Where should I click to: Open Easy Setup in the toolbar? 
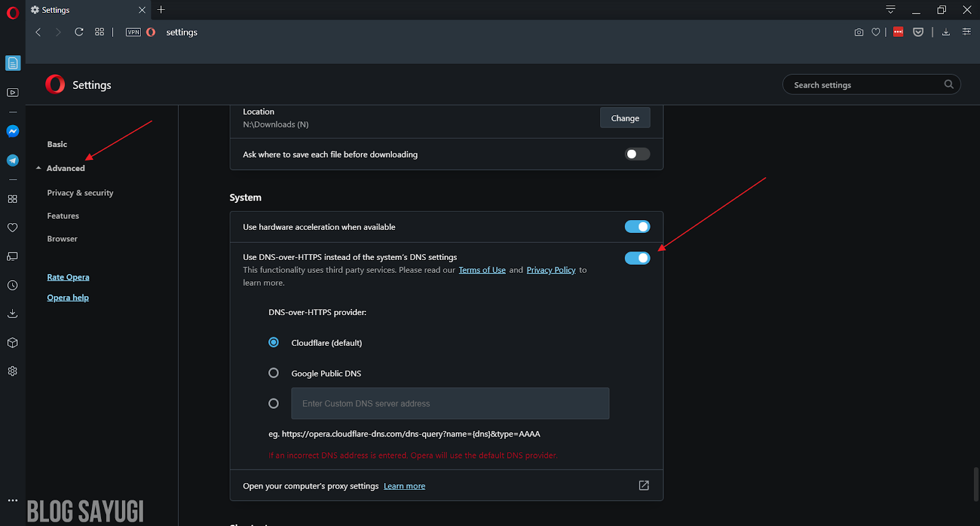click(x=967, y=32)
